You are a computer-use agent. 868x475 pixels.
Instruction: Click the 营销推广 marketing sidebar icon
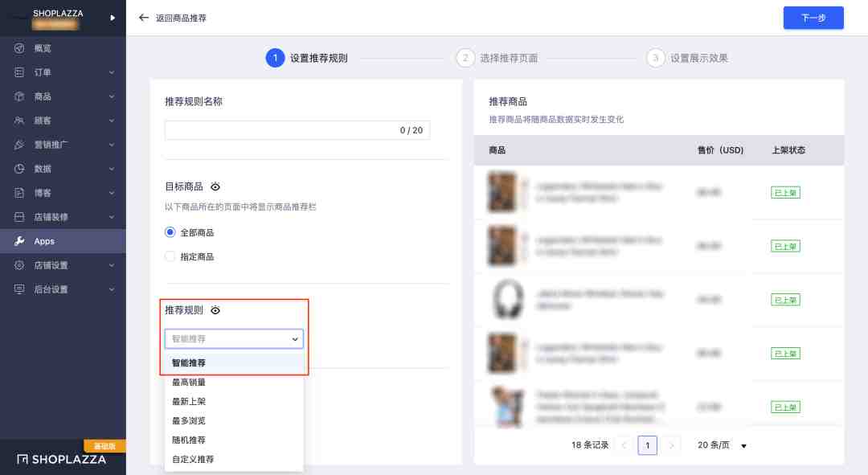point(19,145)
